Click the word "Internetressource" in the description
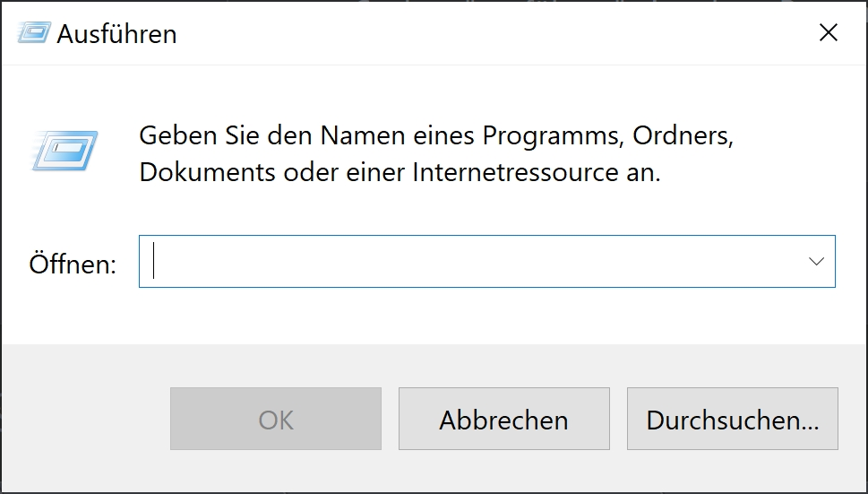The width and height of the screenshot is (868, 494). (x=522, y=172)
